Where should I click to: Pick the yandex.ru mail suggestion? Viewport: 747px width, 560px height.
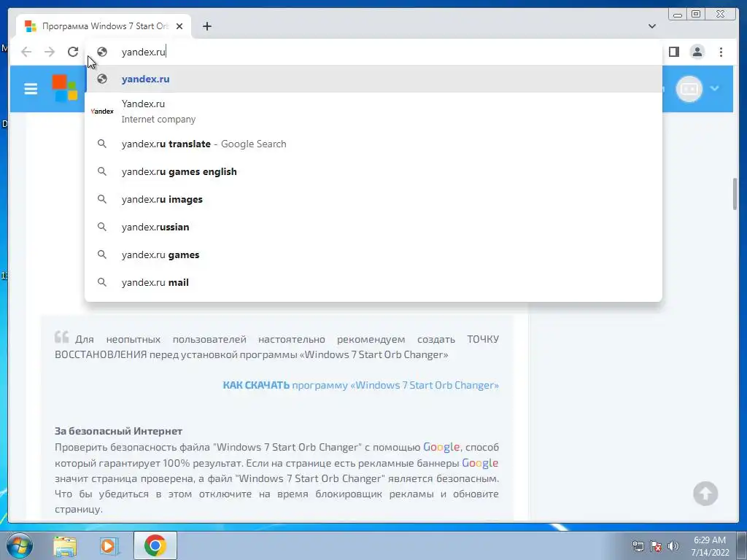373,282
